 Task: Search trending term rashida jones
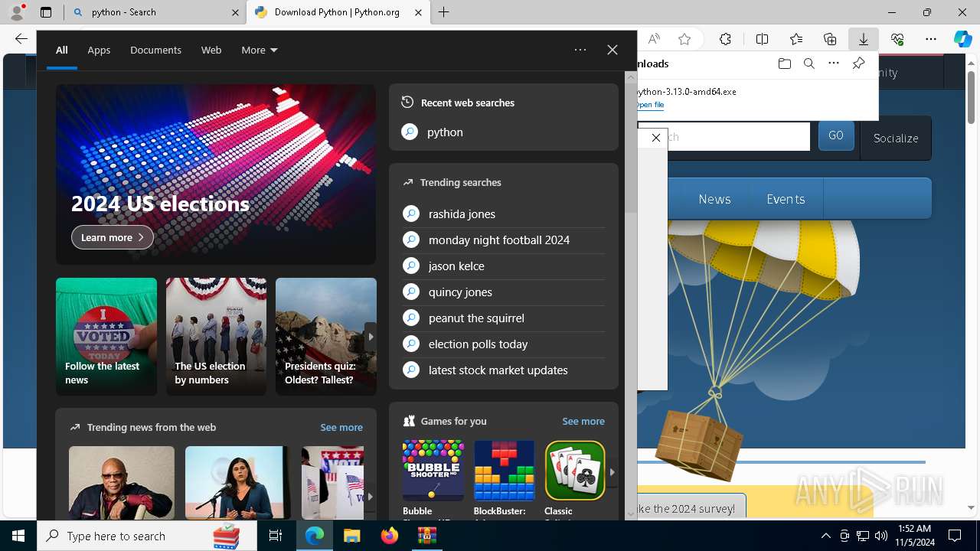(503, 214)
